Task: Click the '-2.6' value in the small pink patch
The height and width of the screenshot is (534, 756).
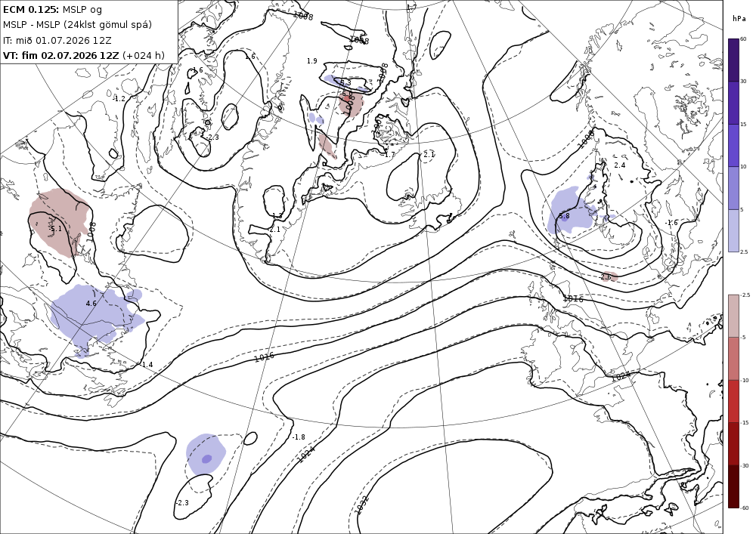Action: (606, 277)
